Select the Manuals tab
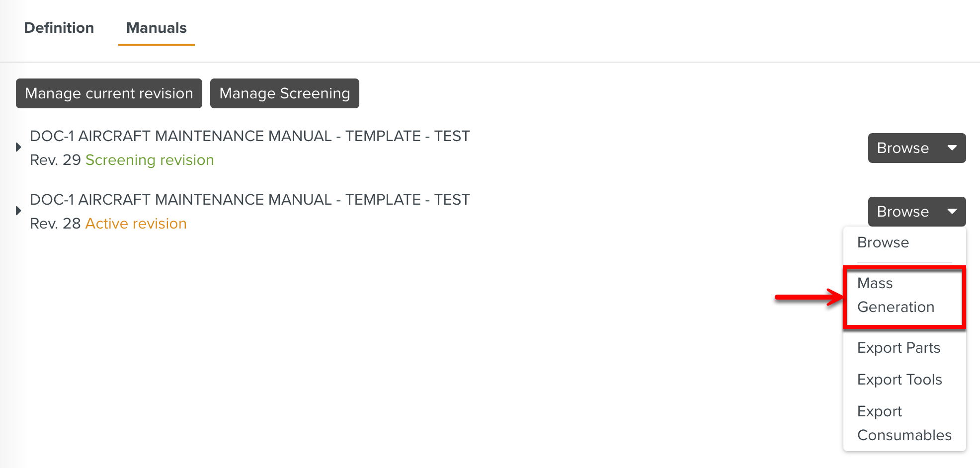This screenshot has height=468, width=980. (156, 28)
